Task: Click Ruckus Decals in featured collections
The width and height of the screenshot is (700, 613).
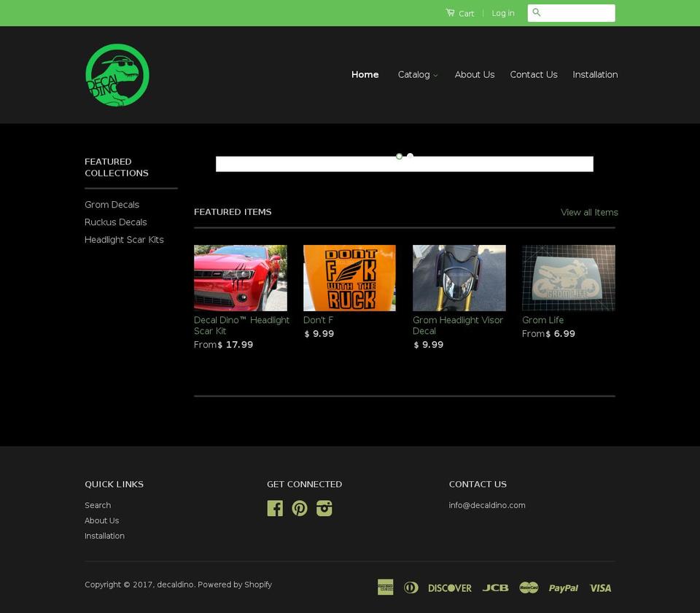Action: tap(115, 222)
